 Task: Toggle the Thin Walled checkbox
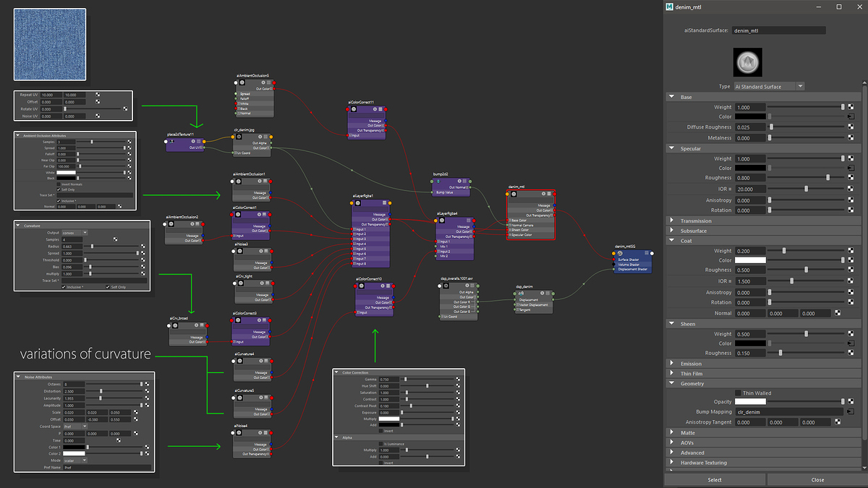pos(738,393)
